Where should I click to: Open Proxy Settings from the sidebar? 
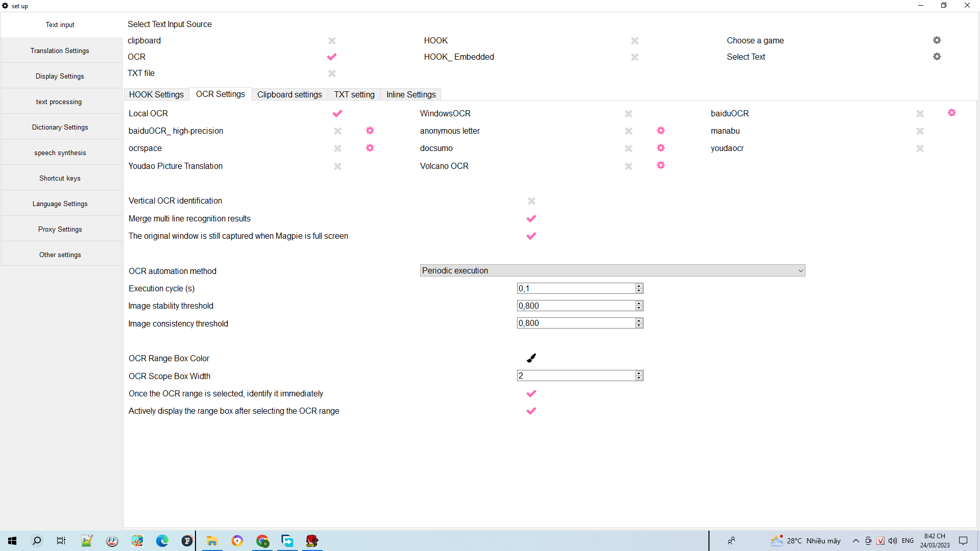(60, 229)
